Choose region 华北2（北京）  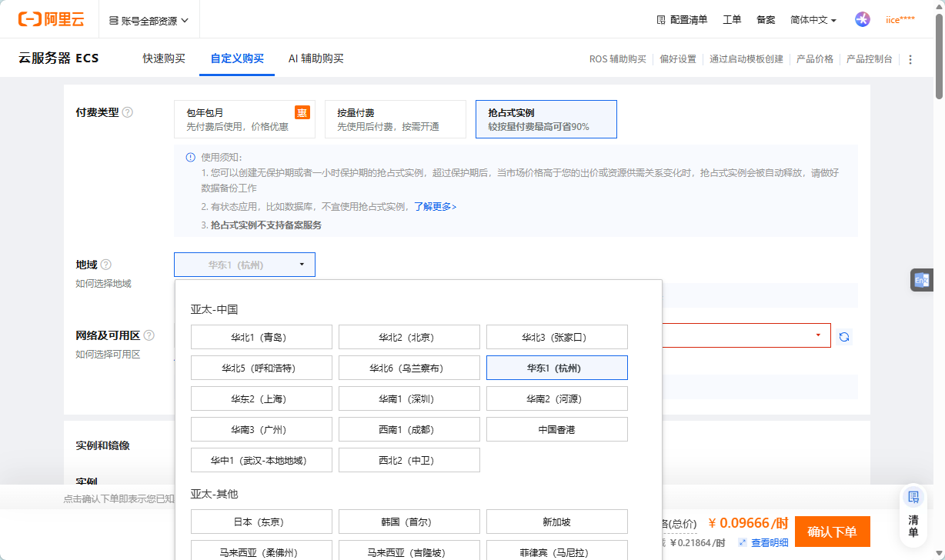tap(409, 337)
